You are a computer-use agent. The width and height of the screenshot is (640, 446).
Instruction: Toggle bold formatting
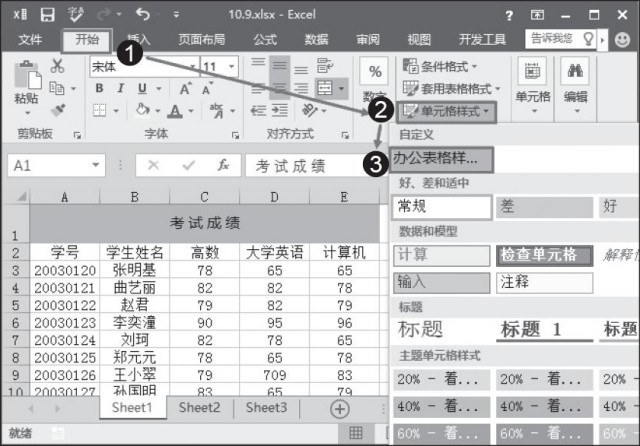(100, 88)
